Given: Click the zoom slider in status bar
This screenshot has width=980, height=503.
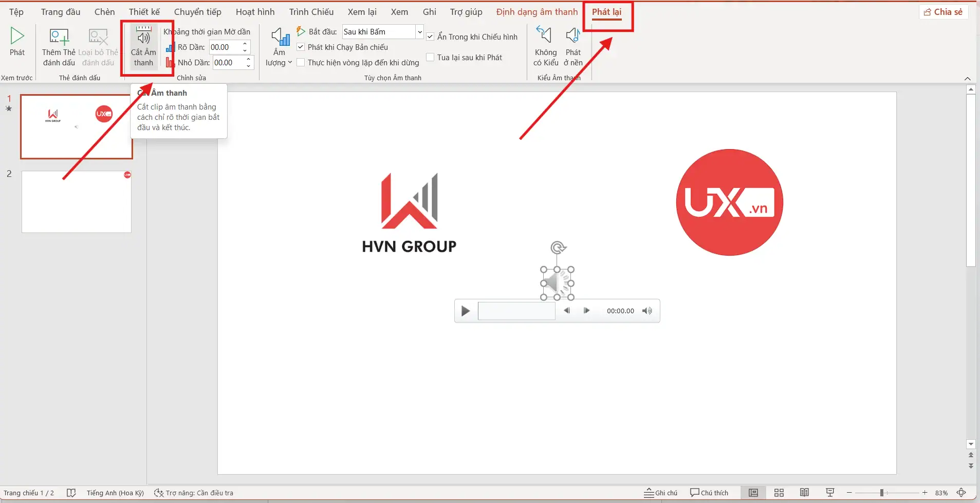Looking at the screenshot, I should pyautogui.click(x=881, y=493).
